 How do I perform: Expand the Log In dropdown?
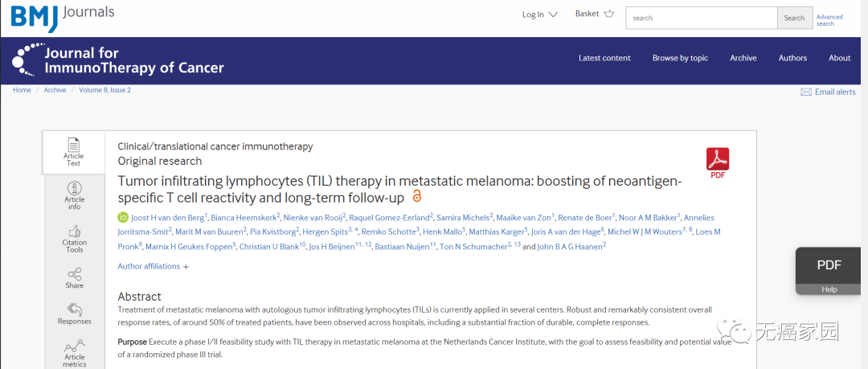[x=539, y=14]
